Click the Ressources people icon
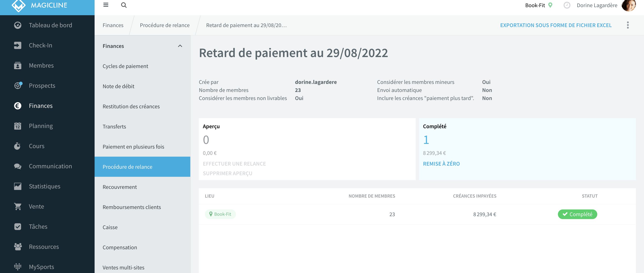 click(18, 247)
